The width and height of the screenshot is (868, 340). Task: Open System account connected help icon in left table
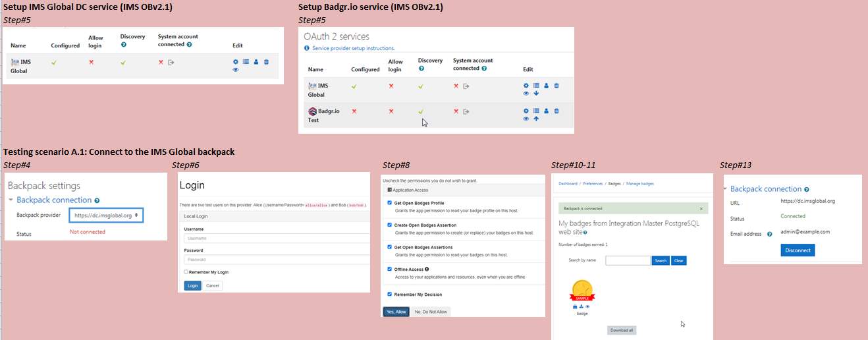189,45
